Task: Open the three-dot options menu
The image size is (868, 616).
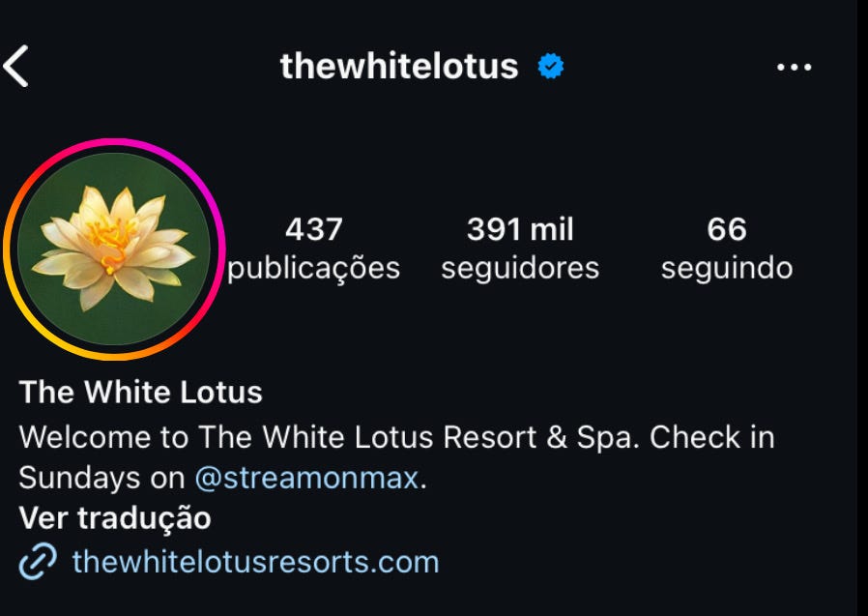Action: click(794, 67)
